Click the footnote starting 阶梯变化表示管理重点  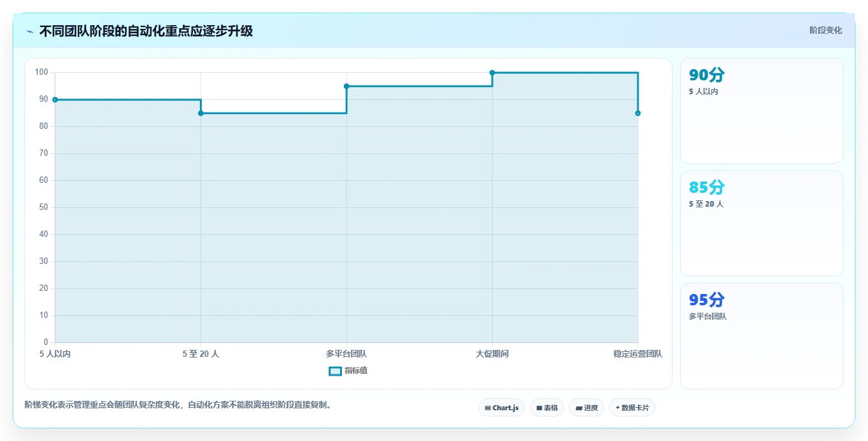click(178, 405)
